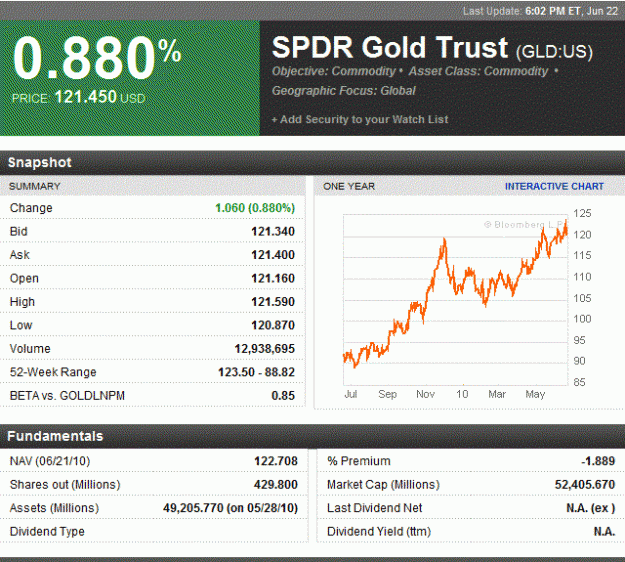Select the Low value 120.870
This screenshot has width=625, height=562.
273,325
